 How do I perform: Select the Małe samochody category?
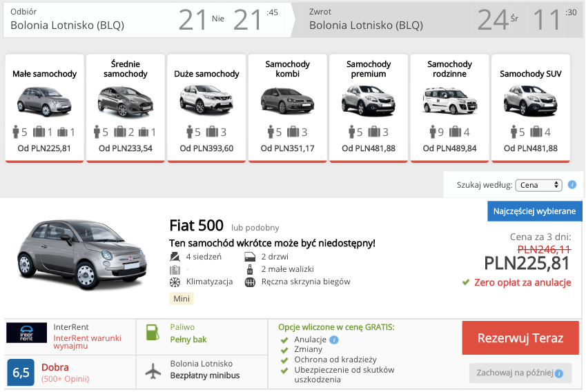coord(44,108)
